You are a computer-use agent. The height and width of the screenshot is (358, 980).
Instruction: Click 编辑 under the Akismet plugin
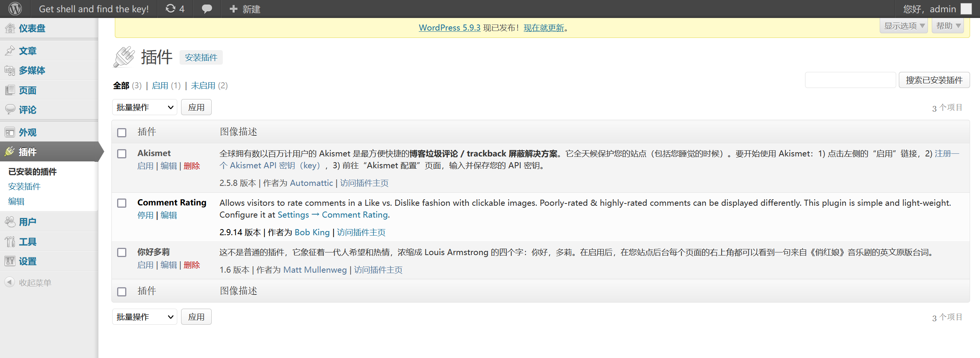pos(168,166)
